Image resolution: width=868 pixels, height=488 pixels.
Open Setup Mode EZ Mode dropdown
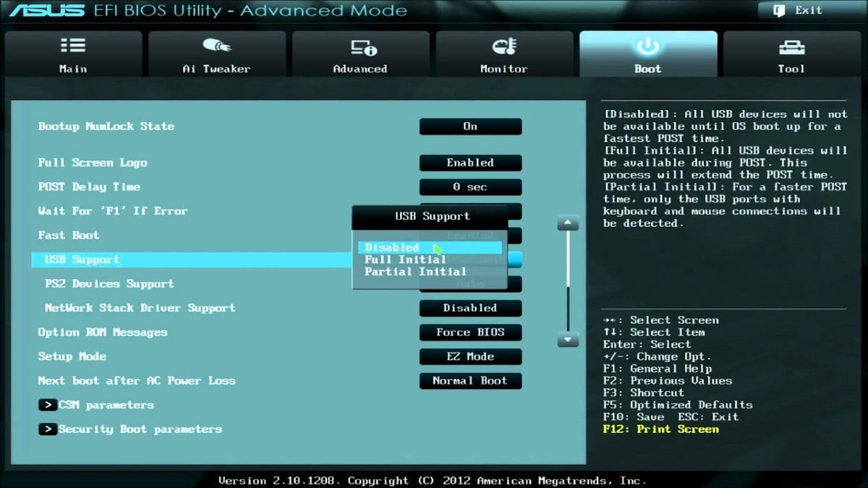470,356
